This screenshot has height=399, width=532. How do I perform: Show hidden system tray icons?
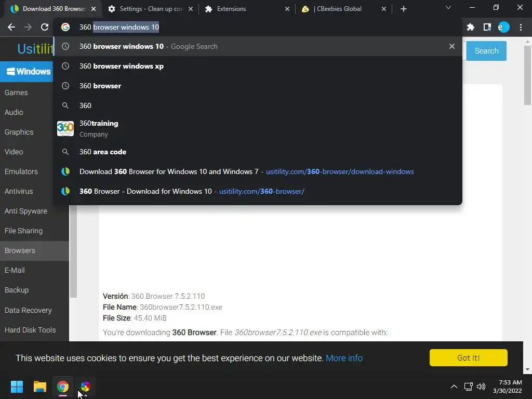click(454, 387)
